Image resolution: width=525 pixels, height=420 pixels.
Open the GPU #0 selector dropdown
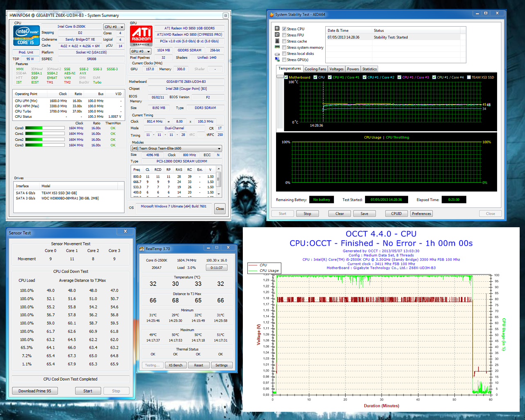141,51
